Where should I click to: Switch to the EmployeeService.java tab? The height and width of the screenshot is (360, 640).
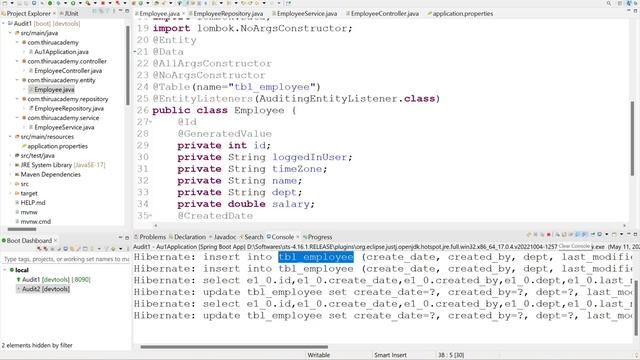(307, 13)
